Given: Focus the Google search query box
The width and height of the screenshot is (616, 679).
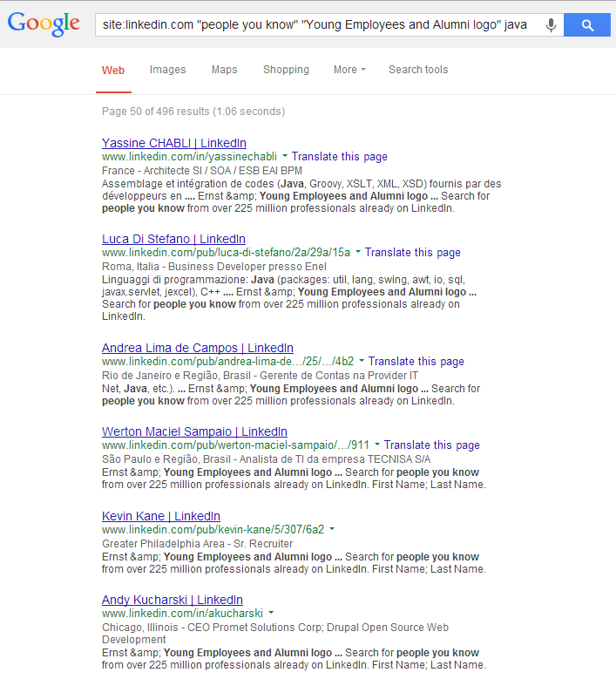Looking at the screenshot, I should click(329, 24).
